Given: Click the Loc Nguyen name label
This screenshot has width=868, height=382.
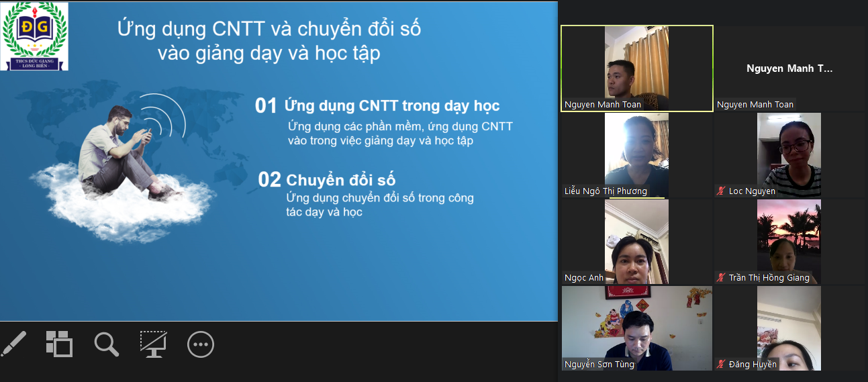Looking at the screenshot, I should point(752,191).
